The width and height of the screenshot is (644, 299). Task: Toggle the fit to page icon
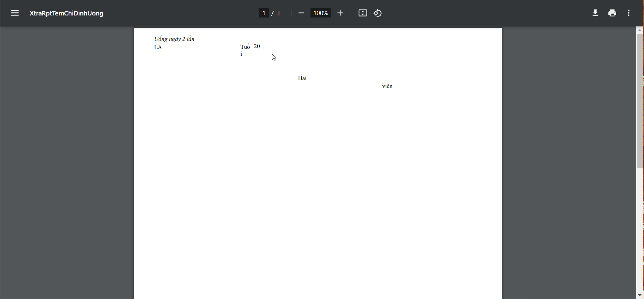pos(363,13)
